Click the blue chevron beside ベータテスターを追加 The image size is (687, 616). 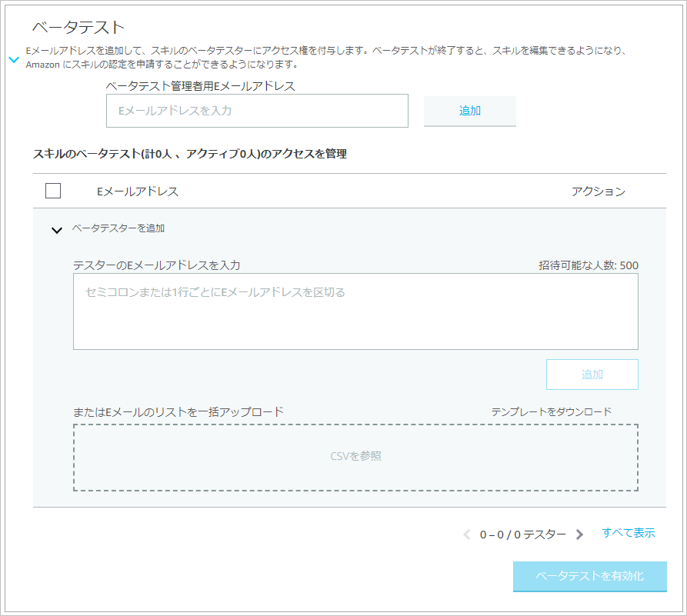(55, 228)
